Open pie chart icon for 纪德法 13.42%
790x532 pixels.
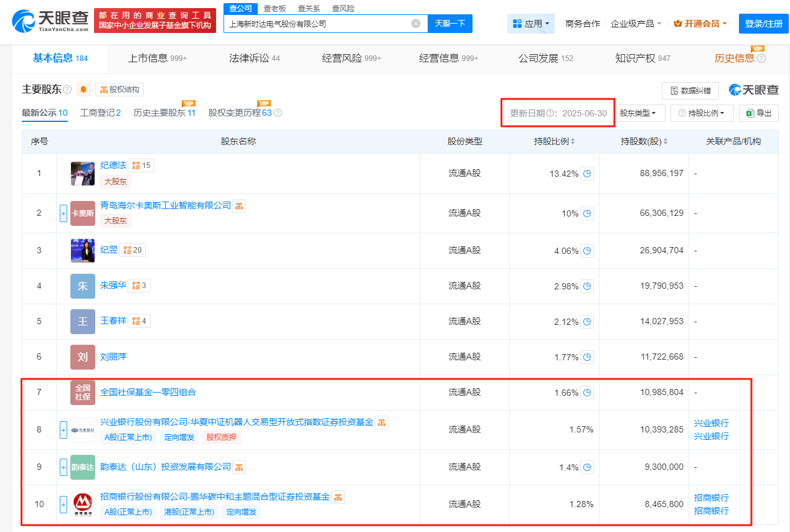point(587,174)
